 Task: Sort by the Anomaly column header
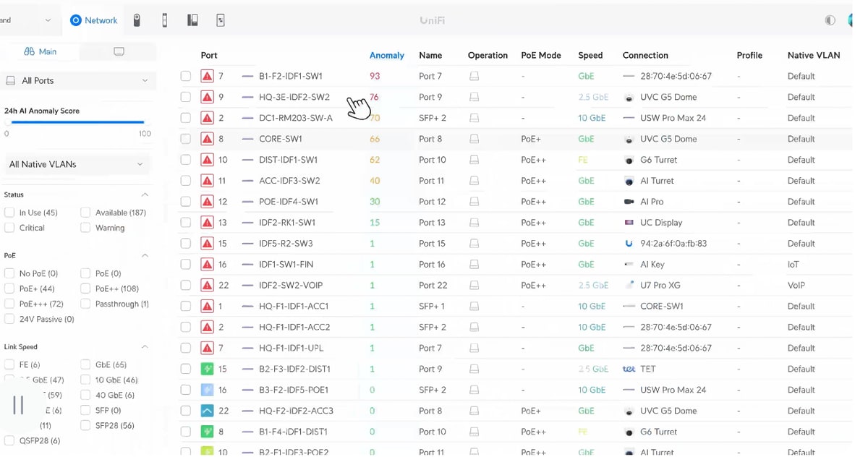coord(386,55)
